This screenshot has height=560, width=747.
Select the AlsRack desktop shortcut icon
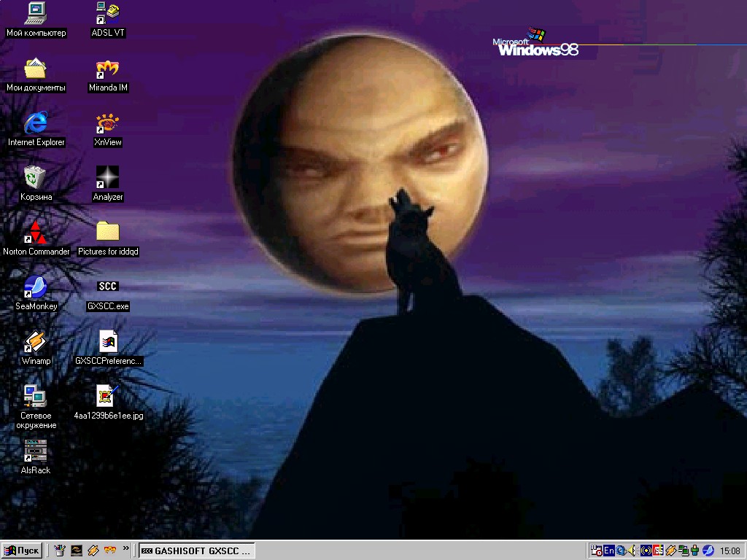click(36, 451)
